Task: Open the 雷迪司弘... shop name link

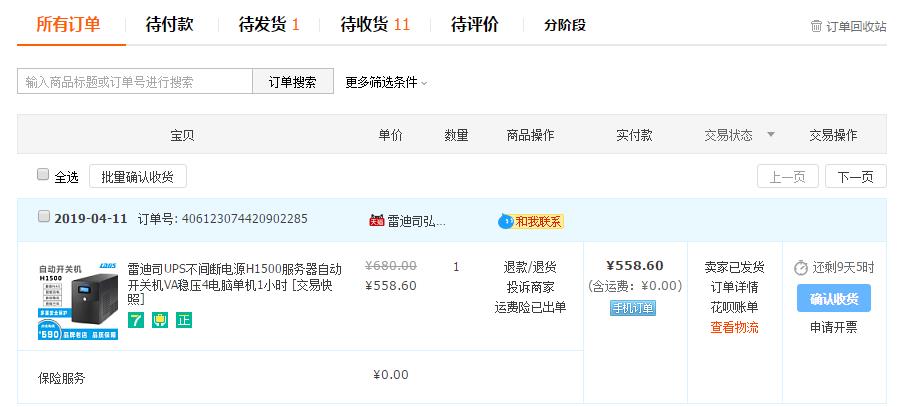Action: click(416, 221)
